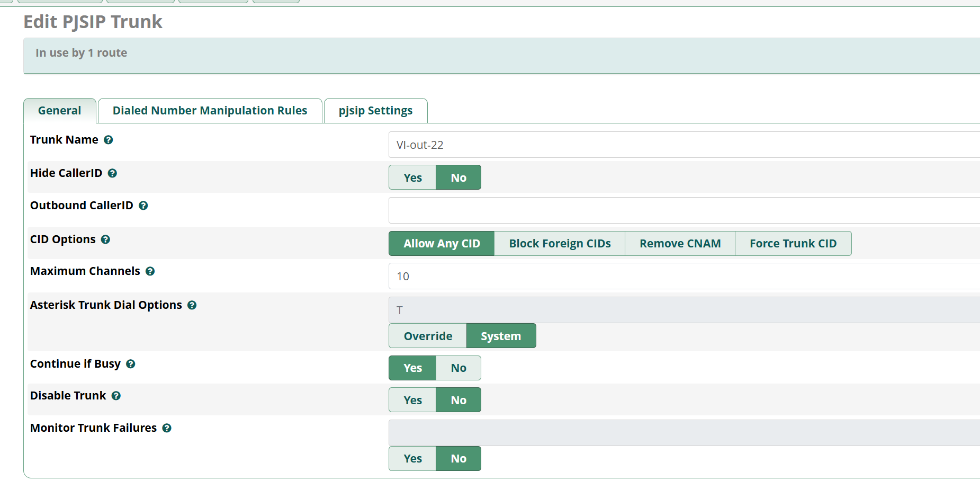980x489 pixels.
Task: Select Override for Asterisk dial options
Action: [428, 336]
